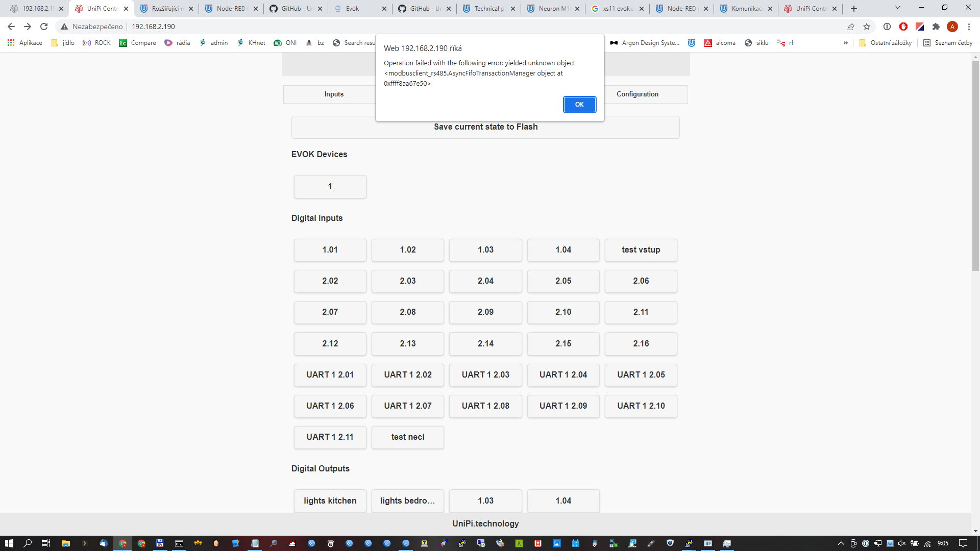
Task: Click the browser back arrow
Action: pos(11,27)
